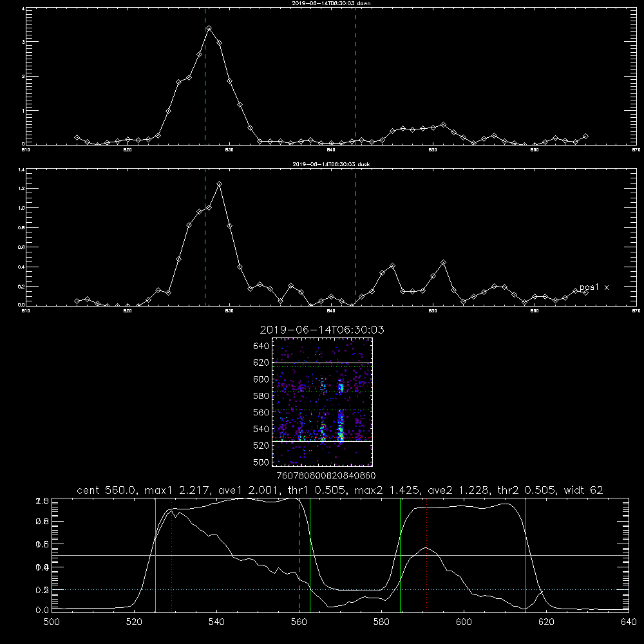This screenshot has width=644, height=644.
Task: Click the green dashed line near dusk peak
Action: 205,237
